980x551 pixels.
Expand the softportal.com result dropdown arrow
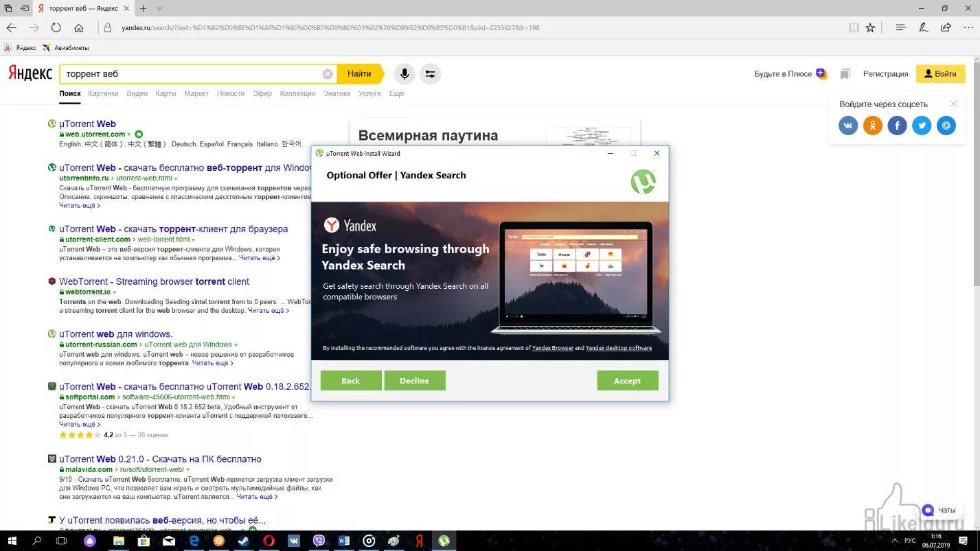point(233,397)
